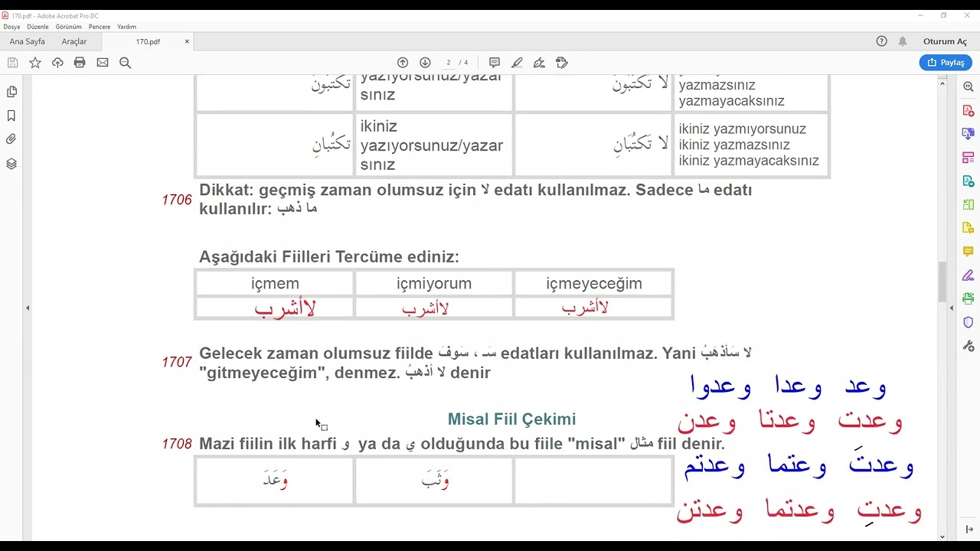The width and height of the screenshot is (980, 551).
Task: Open More Tools wrench icon
Action: [x=969, y=346]
